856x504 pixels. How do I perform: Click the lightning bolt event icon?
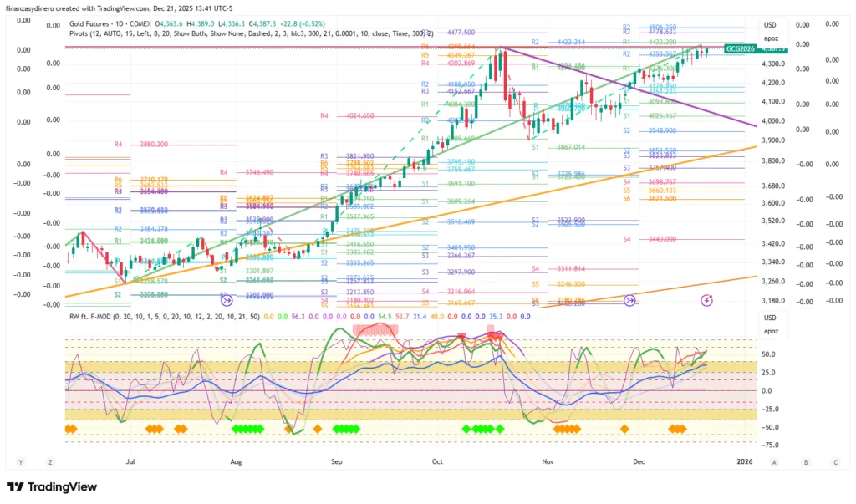[x=706, y=299]
